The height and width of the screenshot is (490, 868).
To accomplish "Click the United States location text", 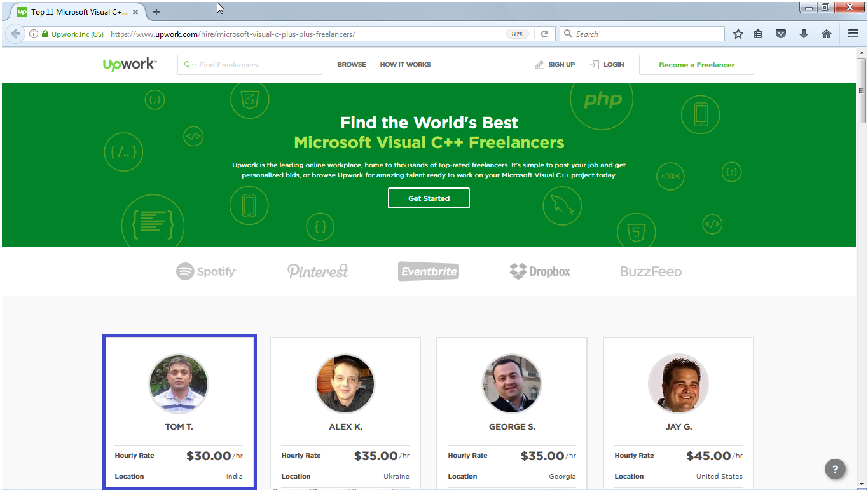I will (x=719, y=477).
